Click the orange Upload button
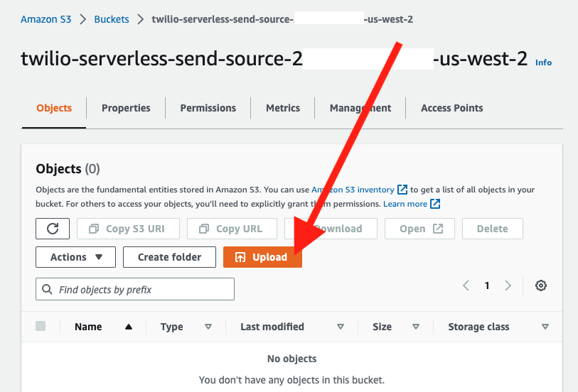The image size is (578, 392). coord(262,257)
